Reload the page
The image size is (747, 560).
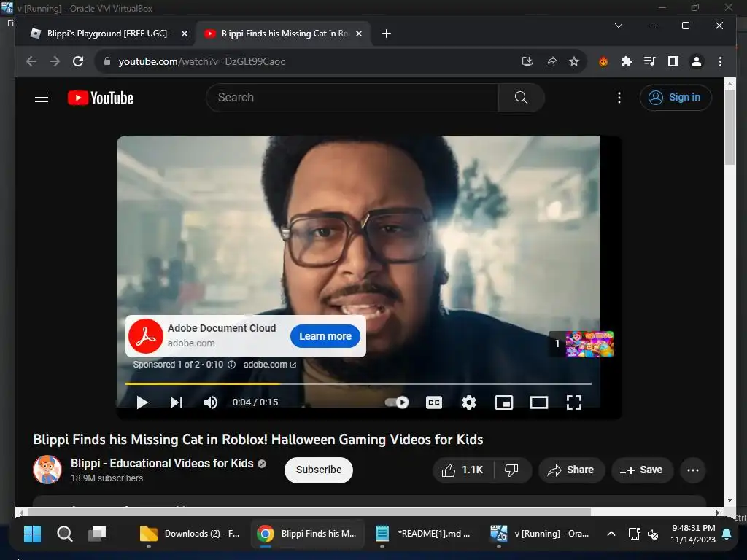pyautogui.click(x=78, y=61)
